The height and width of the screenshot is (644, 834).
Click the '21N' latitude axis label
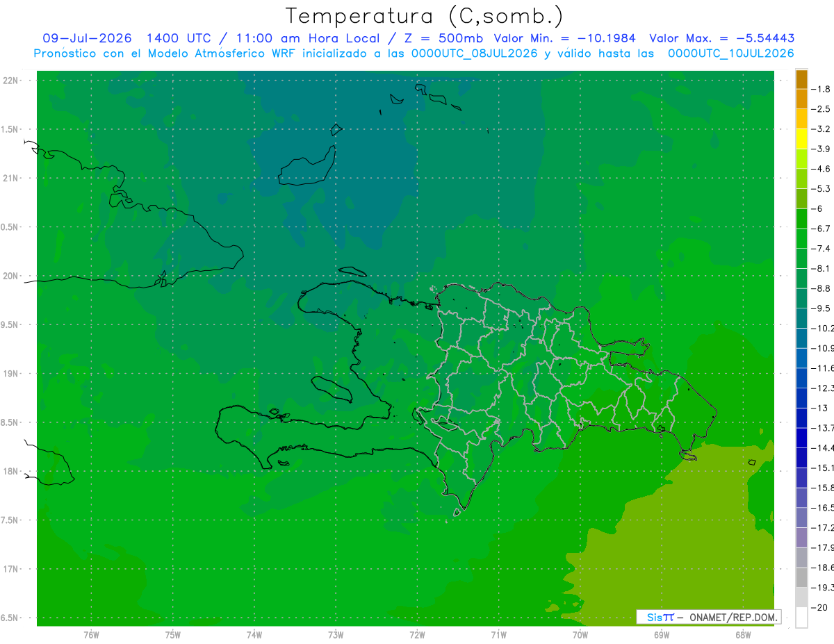pos(10,178)
